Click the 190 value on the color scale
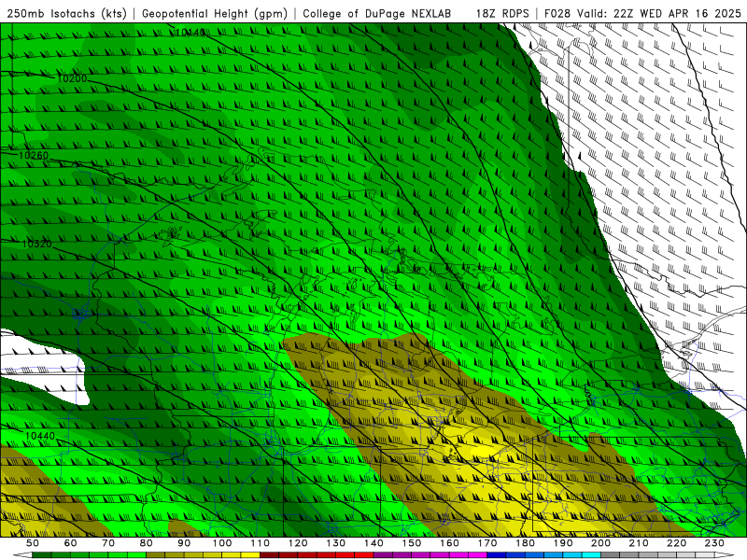Viewport: 747px width, 560px height. coord(563,543)
